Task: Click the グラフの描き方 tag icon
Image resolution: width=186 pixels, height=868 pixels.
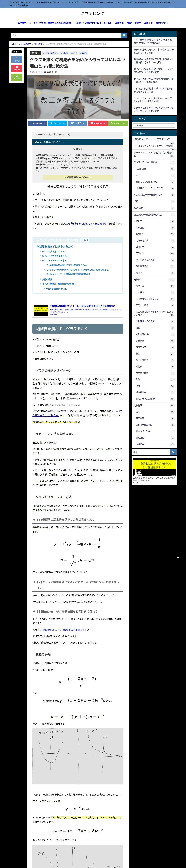Action: pyautogui.click(x=44, y=53)
